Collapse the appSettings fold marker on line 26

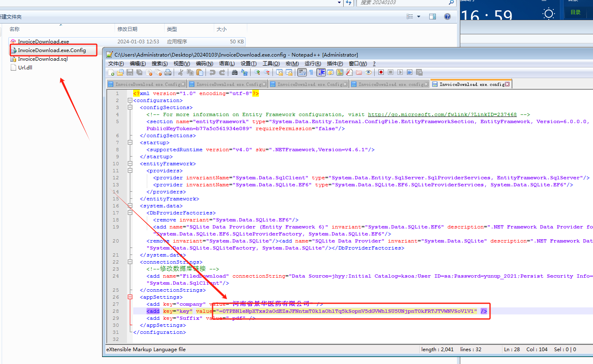click(130, 297)
